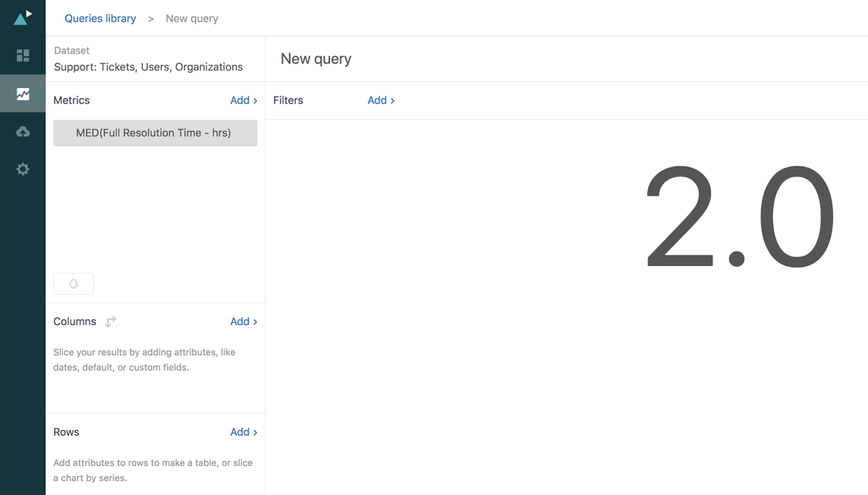Expand the Rows Add panel
This screenshot has height=495, width=868.
click(x=243, y=432)
